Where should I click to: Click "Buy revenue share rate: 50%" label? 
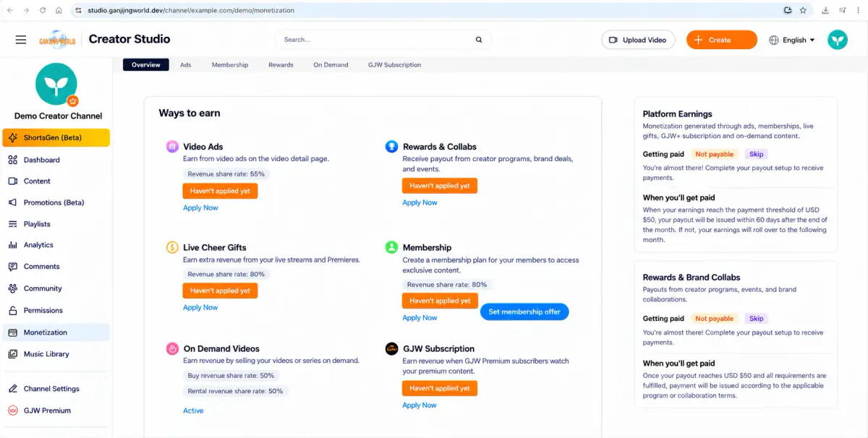point(231,376)
